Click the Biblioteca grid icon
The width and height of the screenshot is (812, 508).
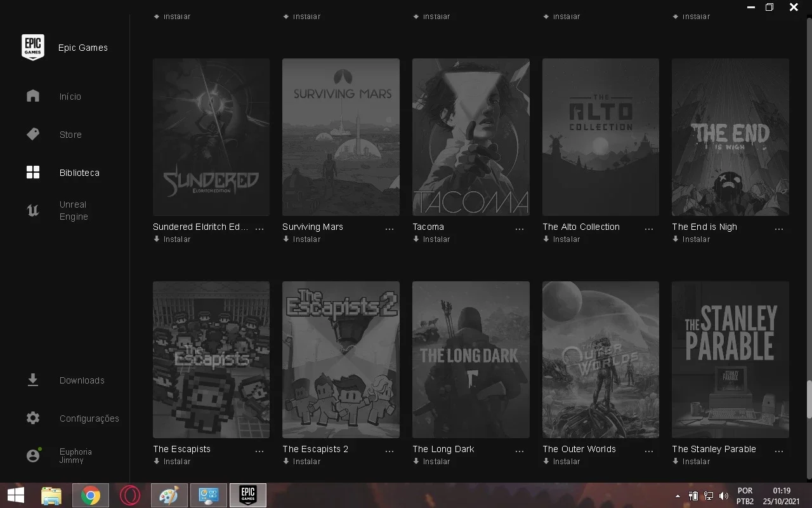pos(33,172)
